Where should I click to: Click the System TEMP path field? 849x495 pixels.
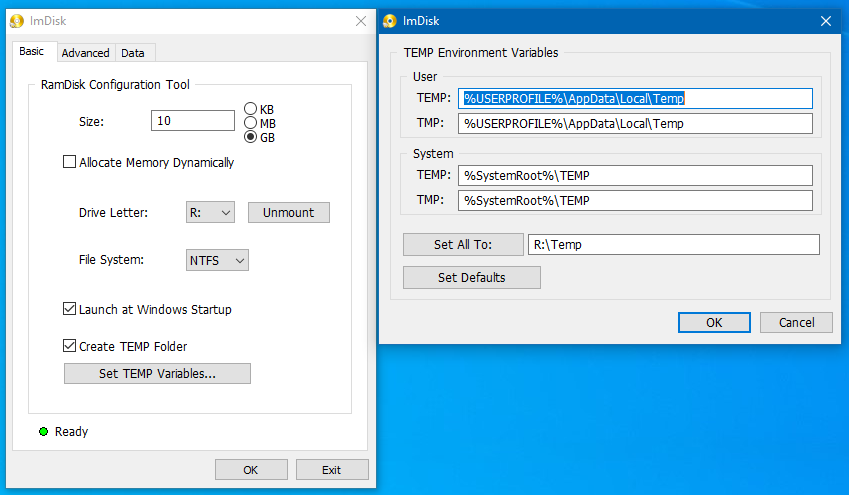[x=635, y=175]
